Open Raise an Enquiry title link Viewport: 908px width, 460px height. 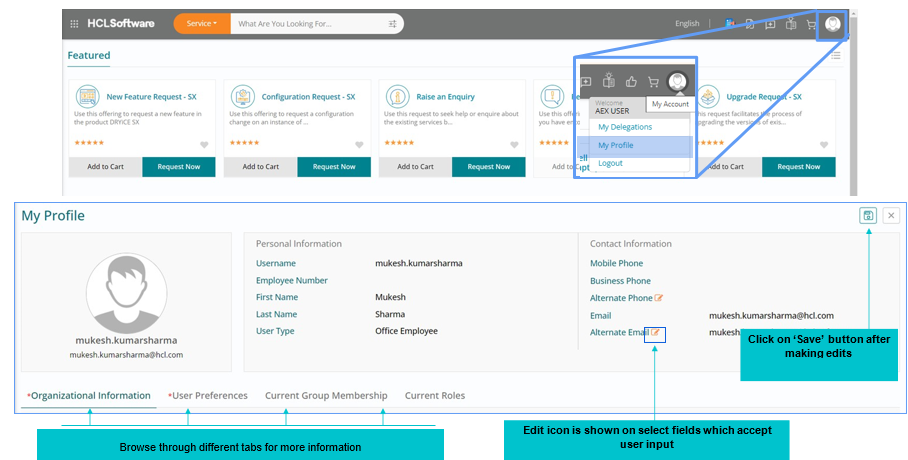tap(445, 97)
